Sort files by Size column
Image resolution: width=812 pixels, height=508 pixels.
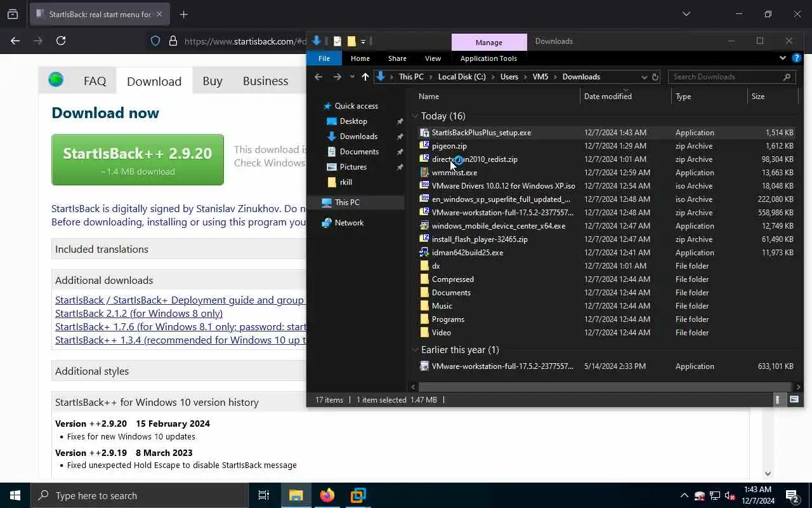[758, 97]
